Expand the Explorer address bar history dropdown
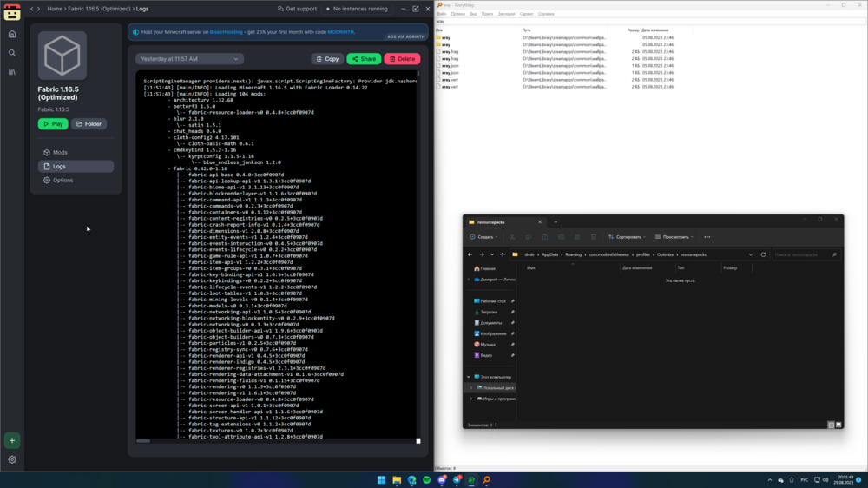This screenshot has width=868, height=488. click(x=751, y=254)
